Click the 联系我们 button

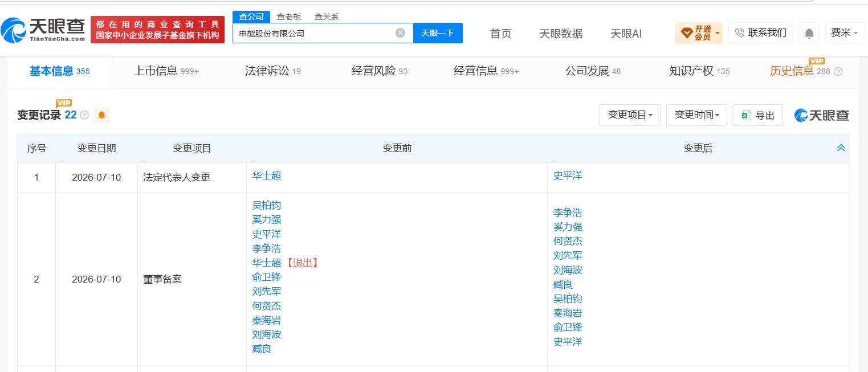click(760, 33)
